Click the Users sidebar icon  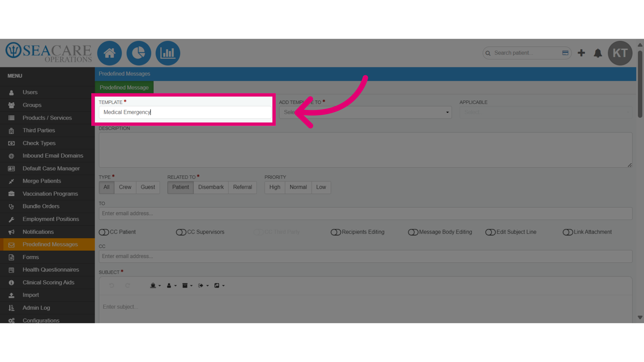coord(11,93)
